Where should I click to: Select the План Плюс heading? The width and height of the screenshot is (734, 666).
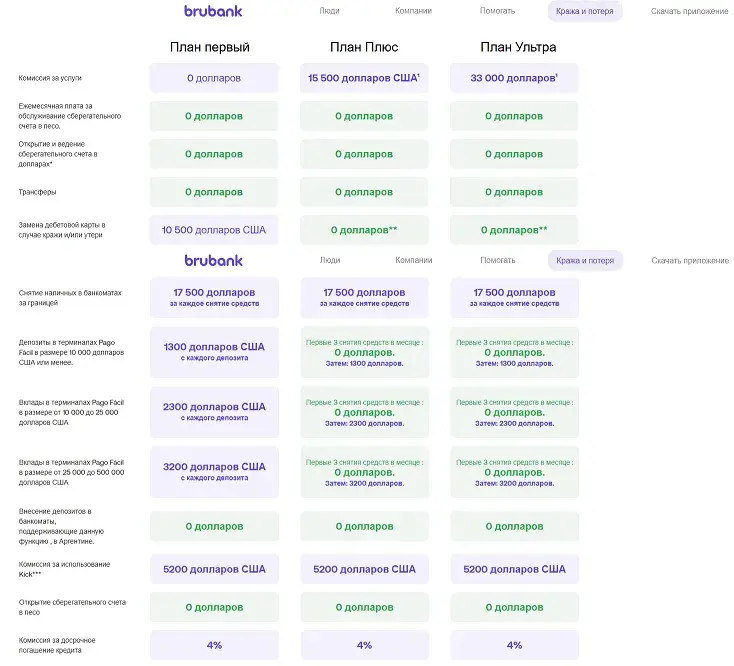[364, 47]
